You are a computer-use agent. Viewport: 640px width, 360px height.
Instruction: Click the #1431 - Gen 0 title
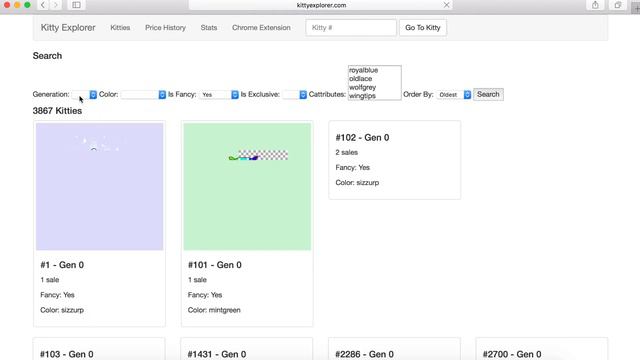click(x=217, y=354)
